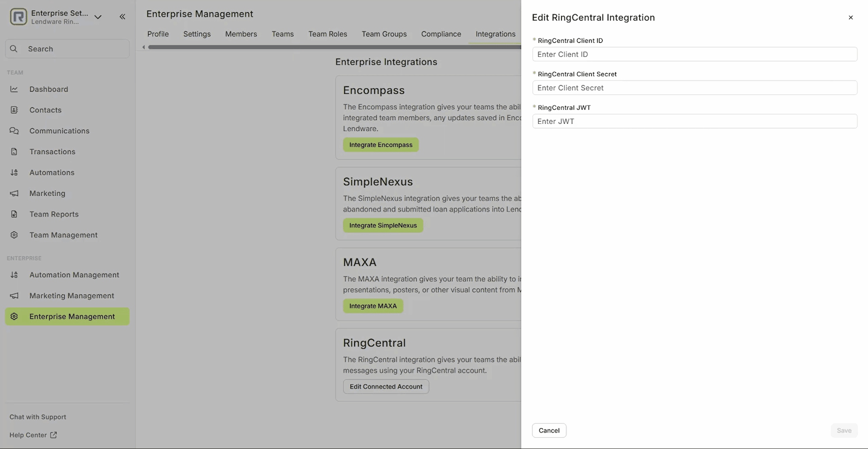
Task: Open Dashboard from the sidebar
Action: tap(67, 89)
